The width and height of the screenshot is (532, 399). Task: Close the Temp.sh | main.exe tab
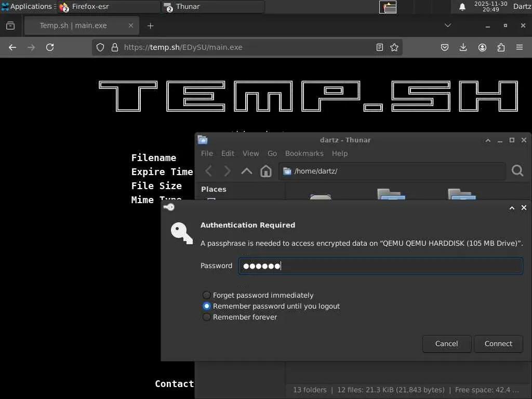[x=130, y=25]
